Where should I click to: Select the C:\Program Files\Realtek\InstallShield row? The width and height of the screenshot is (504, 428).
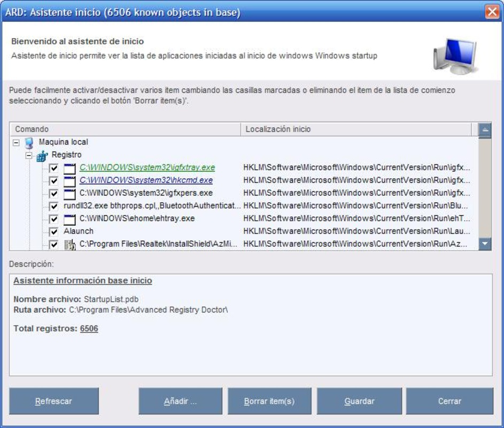[158, 244]
